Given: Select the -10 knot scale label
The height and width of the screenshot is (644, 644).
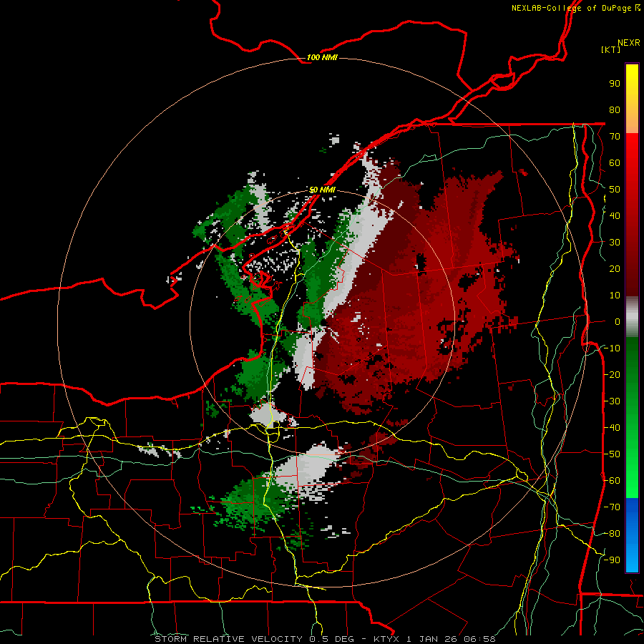Looking at the screenshot, I should [x=613, y=348].
